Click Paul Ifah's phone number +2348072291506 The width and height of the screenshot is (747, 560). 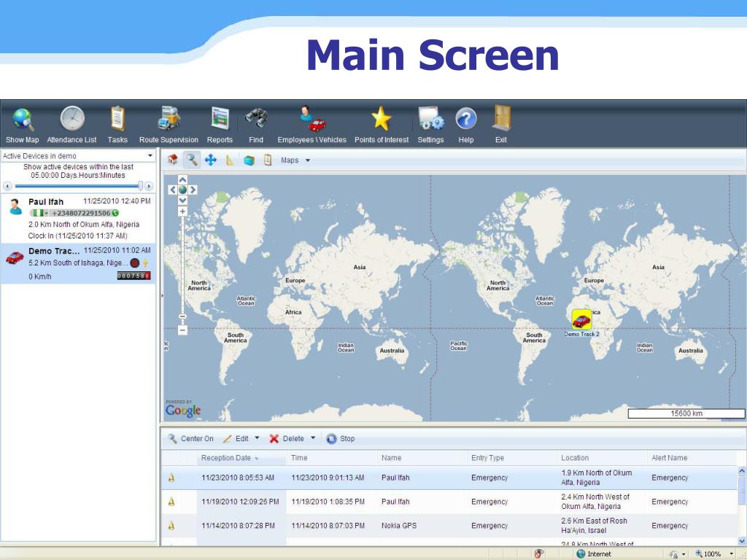[81, 214]
